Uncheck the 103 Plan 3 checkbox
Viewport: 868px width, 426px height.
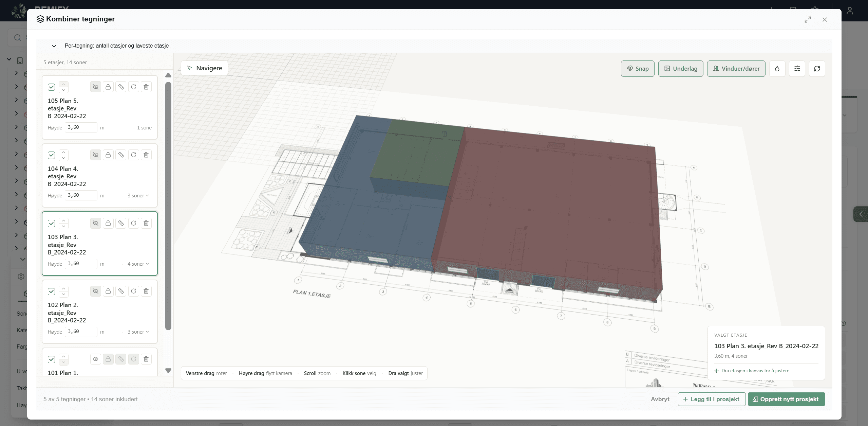(x=51, y=223)
